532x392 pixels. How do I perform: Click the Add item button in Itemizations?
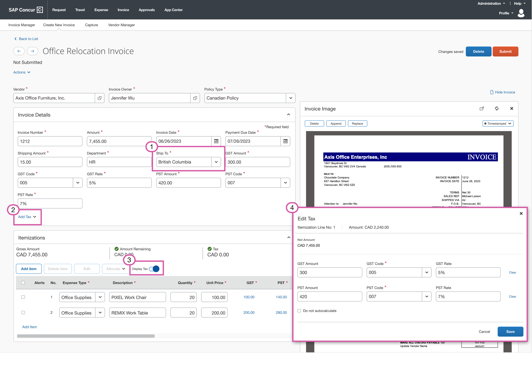click(29, 269)
